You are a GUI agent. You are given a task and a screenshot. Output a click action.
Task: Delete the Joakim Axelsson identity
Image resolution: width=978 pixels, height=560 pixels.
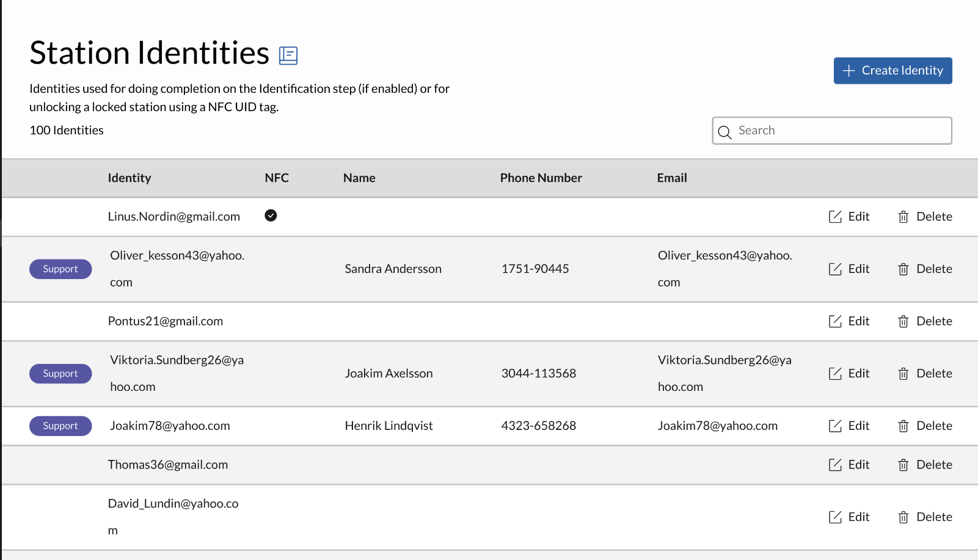point(925,374)
